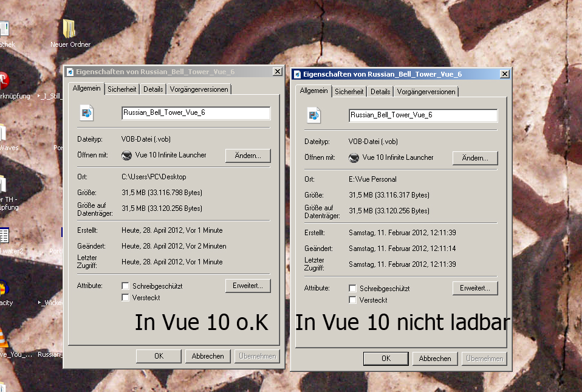Click Abbrechen in the Desktop-location window
This screenshot has height=392, width=582.
pyautogui.click(x=208, y=356)
